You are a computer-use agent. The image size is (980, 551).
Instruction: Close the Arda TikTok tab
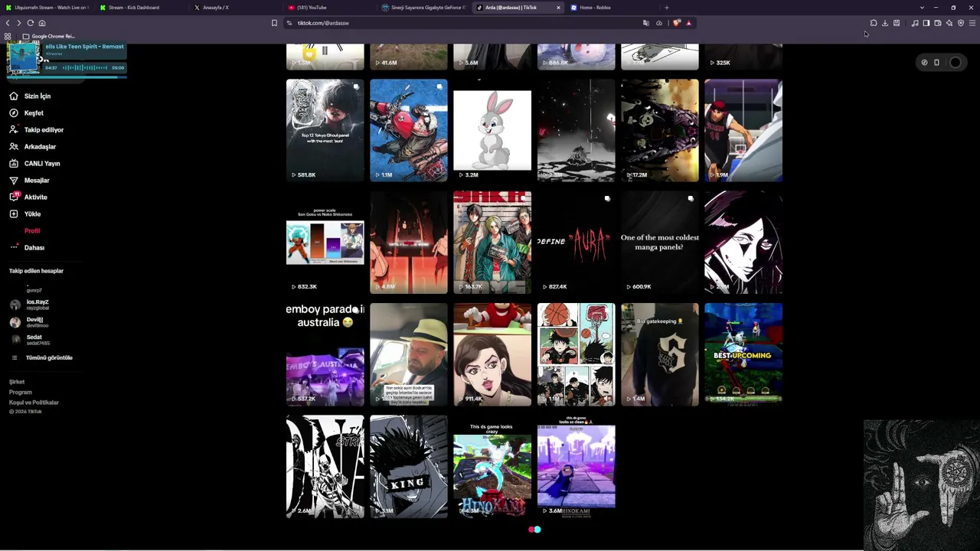tap(558, 8)
